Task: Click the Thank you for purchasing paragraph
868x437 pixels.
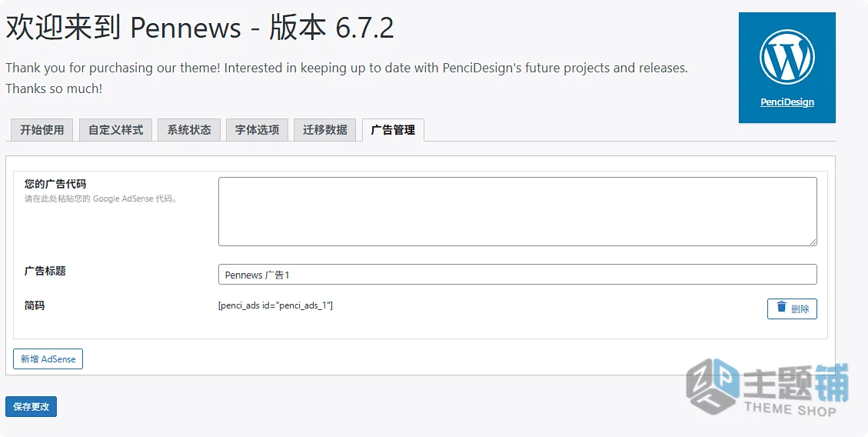Action: (347, 78)
